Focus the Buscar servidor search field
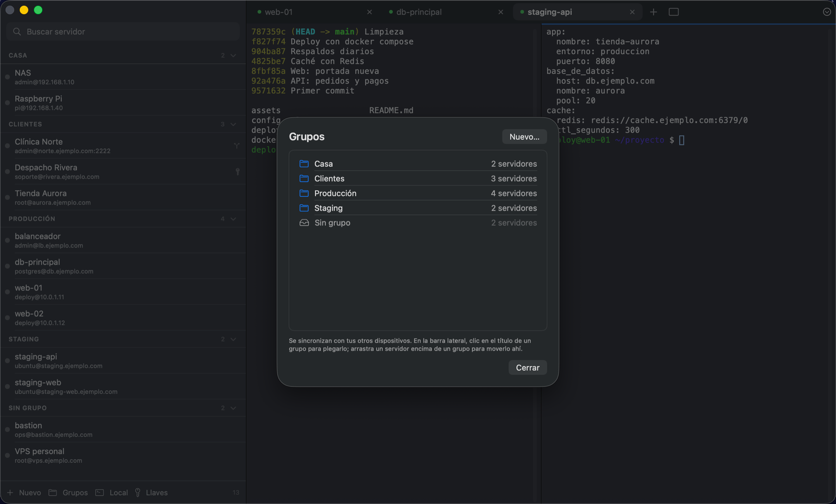Screen dimensions: 836x504 [x=123, y=32]
